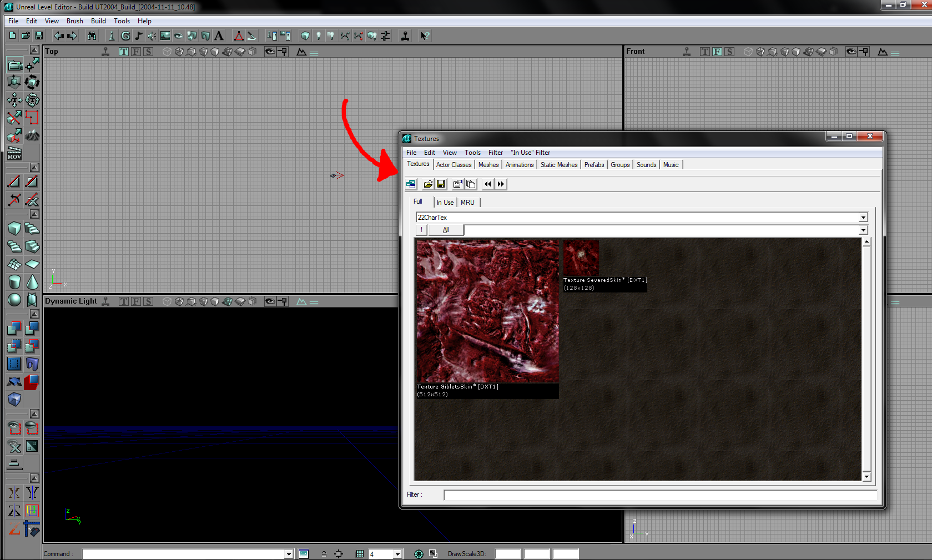The height and width of the screenshot is (560, 932).
Task: Click the New level icon in main toolbar
Action: (12, 36)
